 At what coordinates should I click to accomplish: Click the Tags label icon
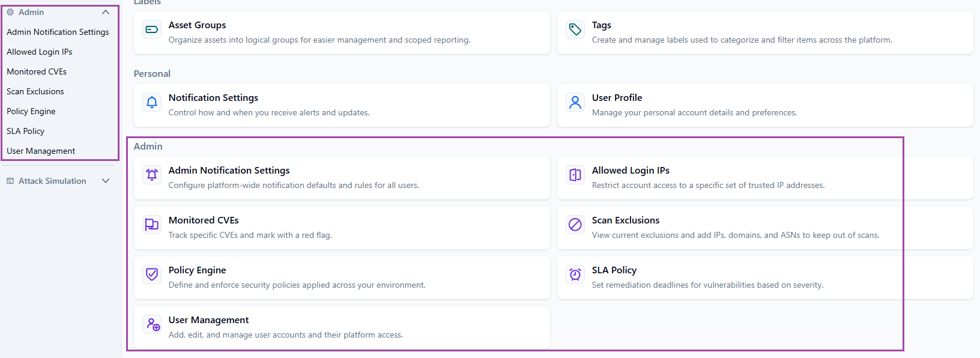coord(575,29)
